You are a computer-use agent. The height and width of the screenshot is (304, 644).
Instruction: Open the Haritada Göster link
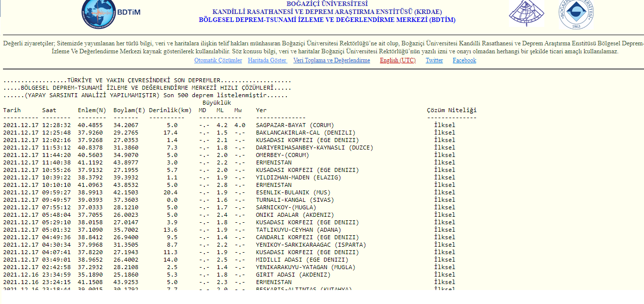[268, 60]
